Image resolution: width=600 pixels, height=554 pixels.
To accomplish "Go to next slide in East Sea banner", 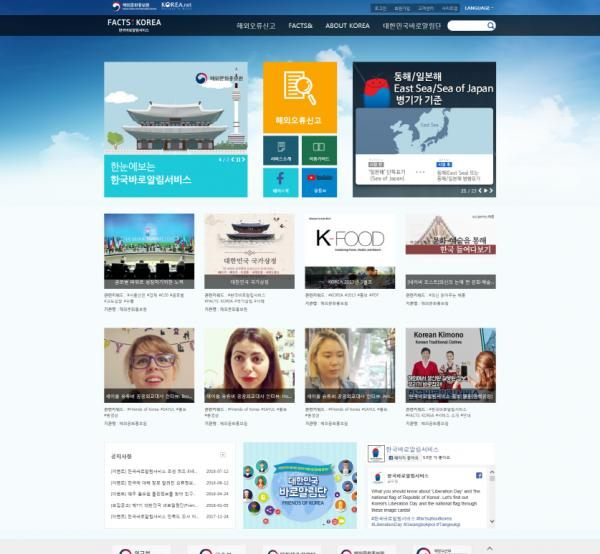I will coord(490,189).
